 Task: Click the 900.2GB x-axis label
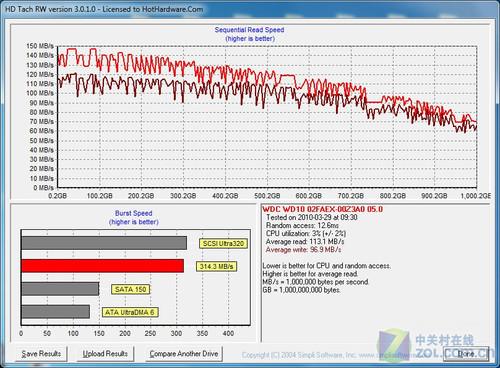click(434, 196)
